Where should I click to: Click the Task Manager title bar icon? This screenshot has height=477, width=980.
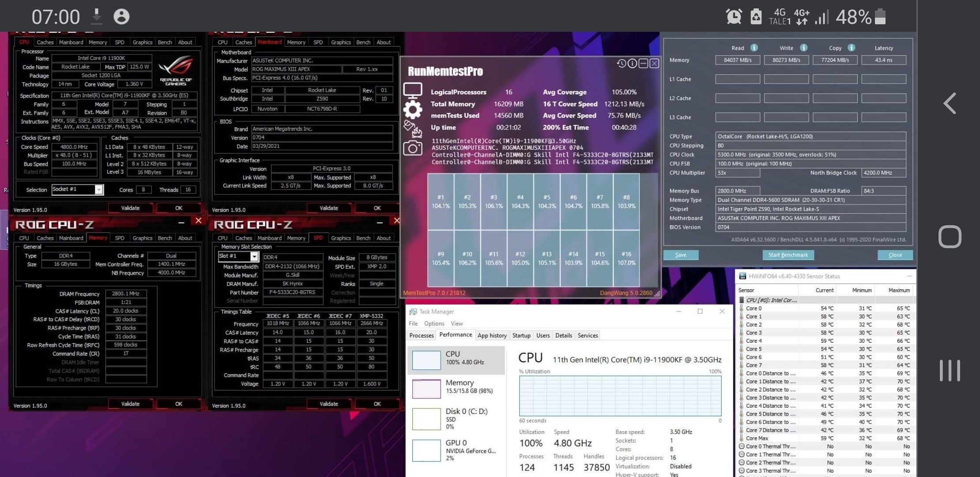coord(413,311)
